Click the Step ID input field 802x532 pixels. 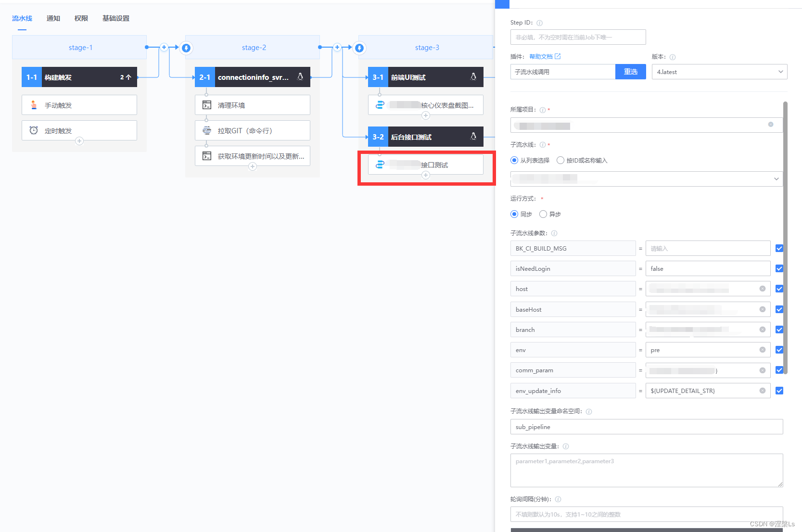pyautogui.click(x=578, y=37)
